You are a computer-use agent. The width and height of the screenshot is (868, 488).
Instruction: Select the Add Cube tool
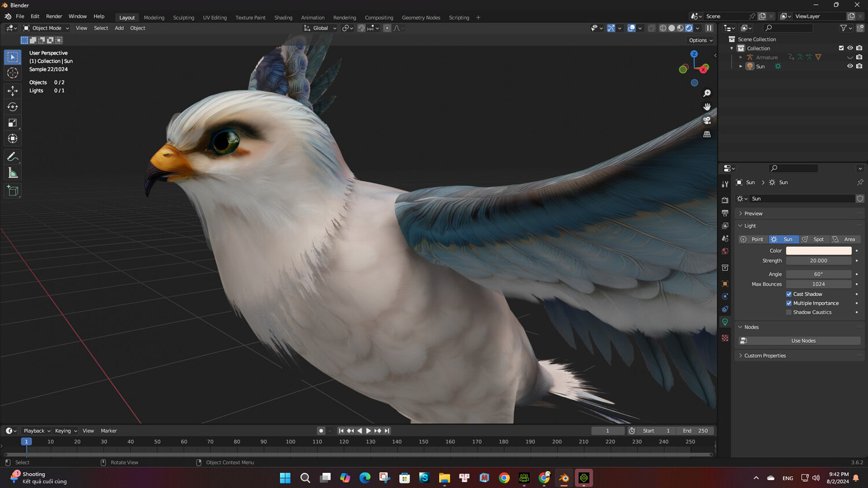[x=13, y=191]
